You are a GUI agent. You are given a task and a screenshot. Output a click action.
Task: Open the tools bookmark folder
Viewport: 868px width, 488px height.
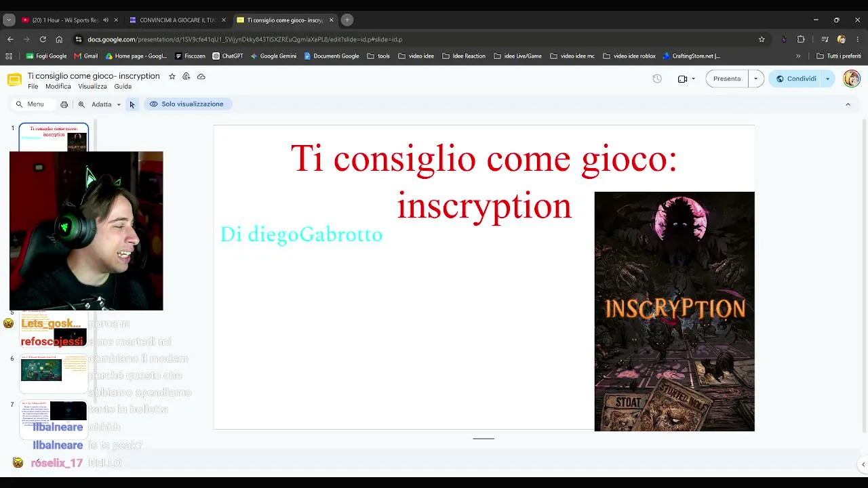(378, 56)
